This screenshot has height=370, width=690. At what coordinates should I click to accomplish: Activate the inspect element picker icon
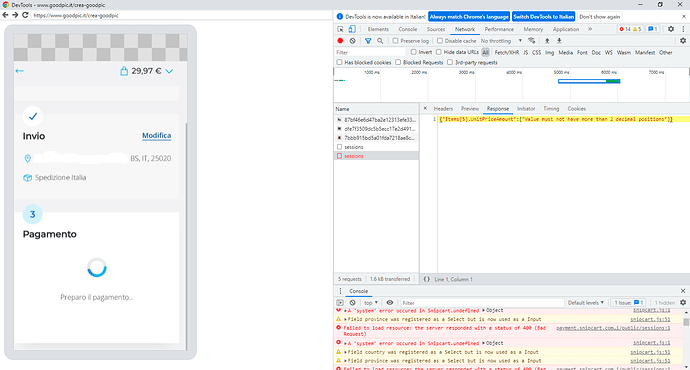click(340, 29)
